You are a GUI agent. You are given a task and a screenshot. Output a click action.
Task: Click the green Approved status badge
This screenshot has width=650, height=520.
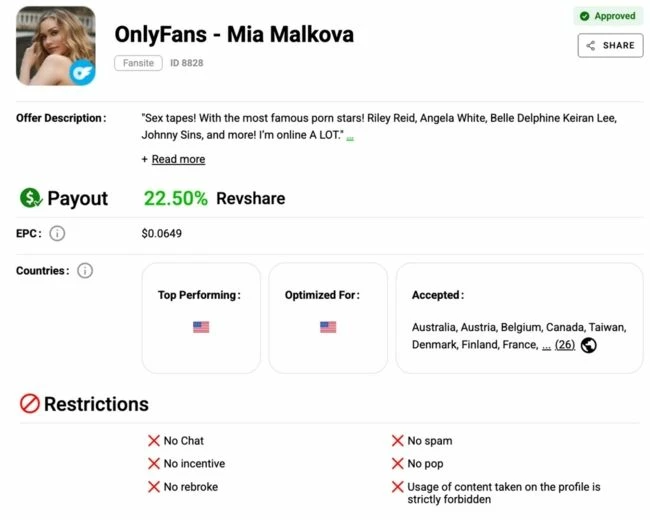point(608,16)
